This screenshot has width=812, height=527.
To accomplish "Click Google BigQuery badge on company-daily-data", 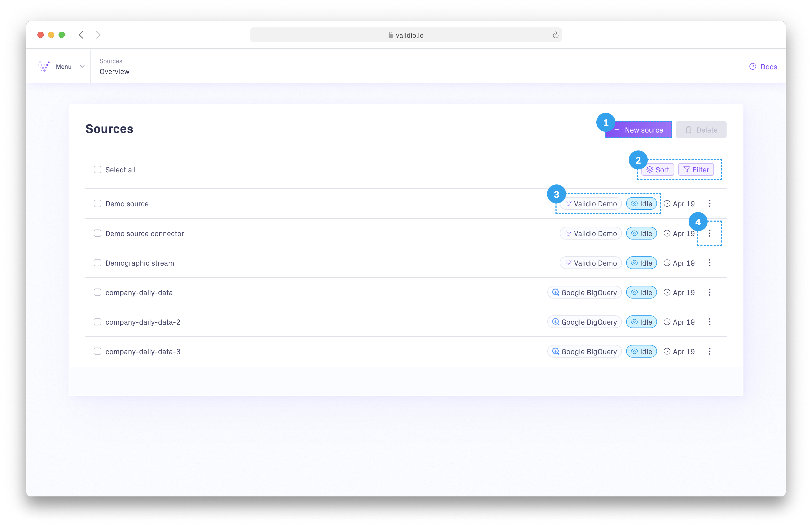I will tap(584, 293).
